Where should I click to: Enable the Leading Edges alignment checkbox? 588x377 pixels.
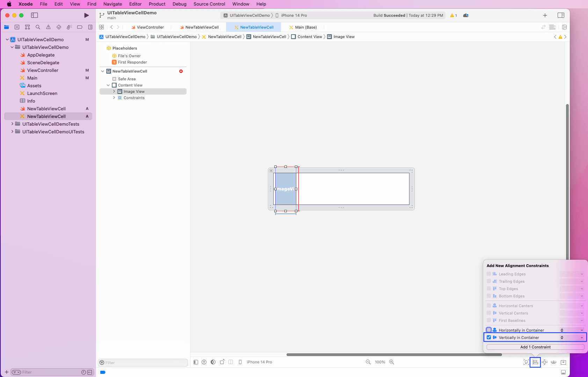tap(488, 274)
